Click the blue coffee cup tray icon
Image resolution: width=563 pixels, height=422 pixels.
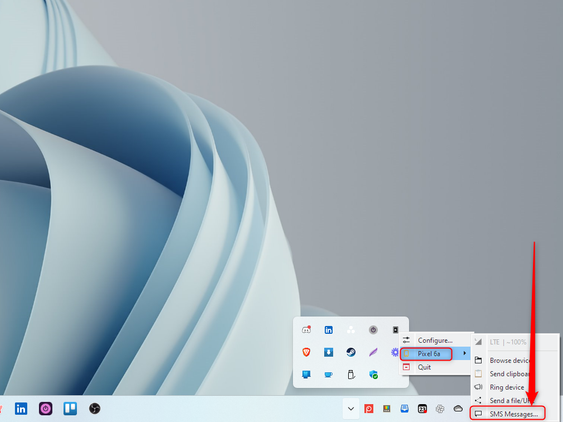[x=329, y=375]
